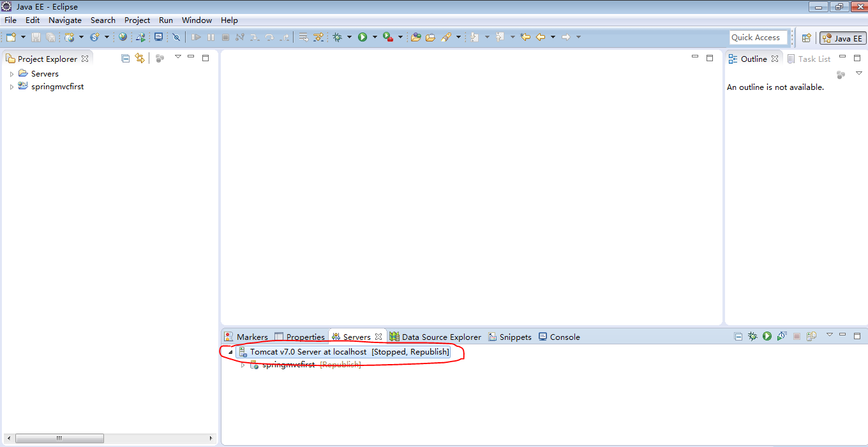Viewport: 868px width, 447px height.
Task: Open the Window menu
Action: pyautogui.click(x=197, y=20)
